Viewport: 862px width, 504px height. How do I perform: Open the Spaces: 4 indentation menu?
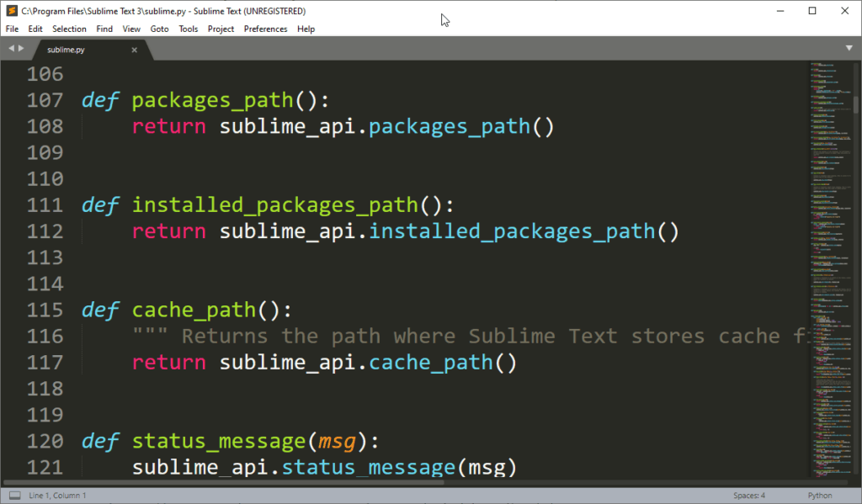pyautogui.click(x=748, y=496)
